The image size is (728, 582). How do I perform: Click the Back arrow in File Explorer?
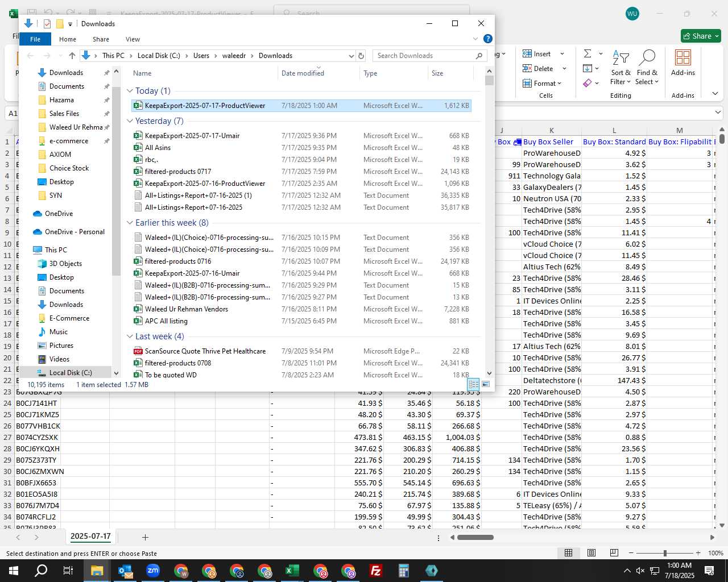point(31,56)
